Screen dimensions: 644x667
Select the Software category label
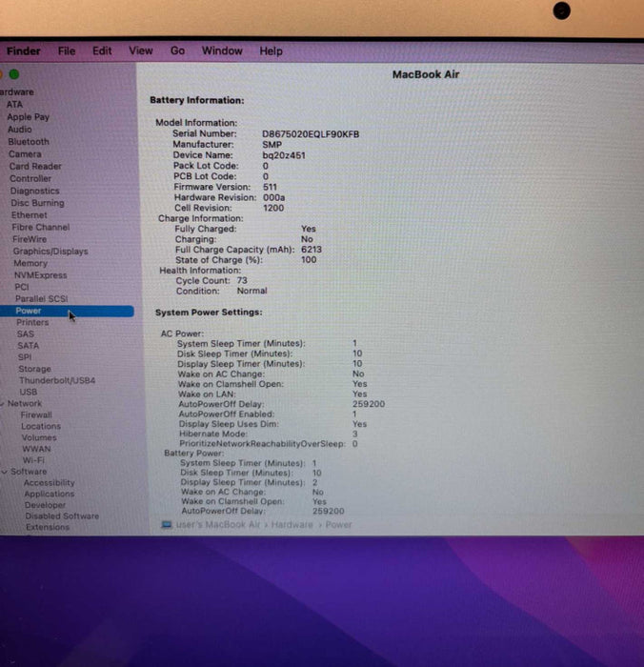(x=29, y=472)
